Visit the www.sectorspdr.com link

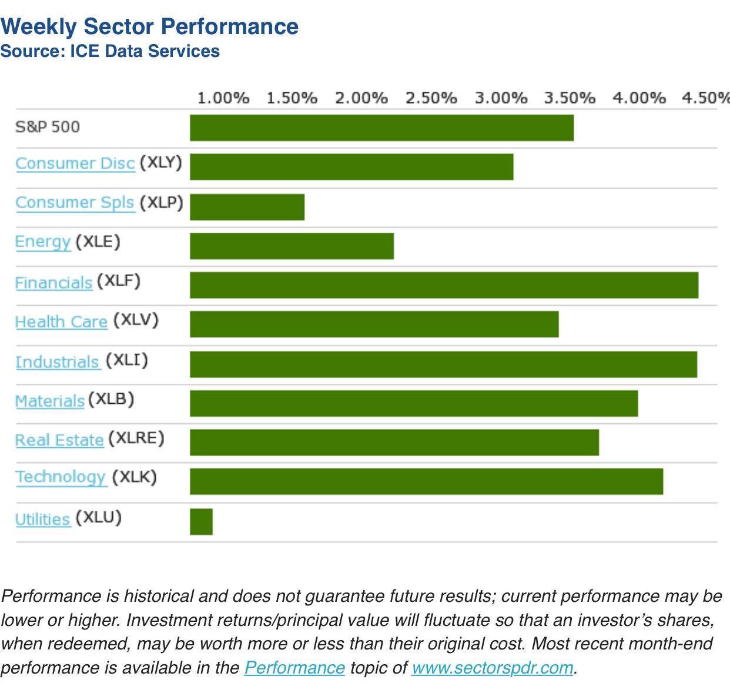click(x=493, y=668)
